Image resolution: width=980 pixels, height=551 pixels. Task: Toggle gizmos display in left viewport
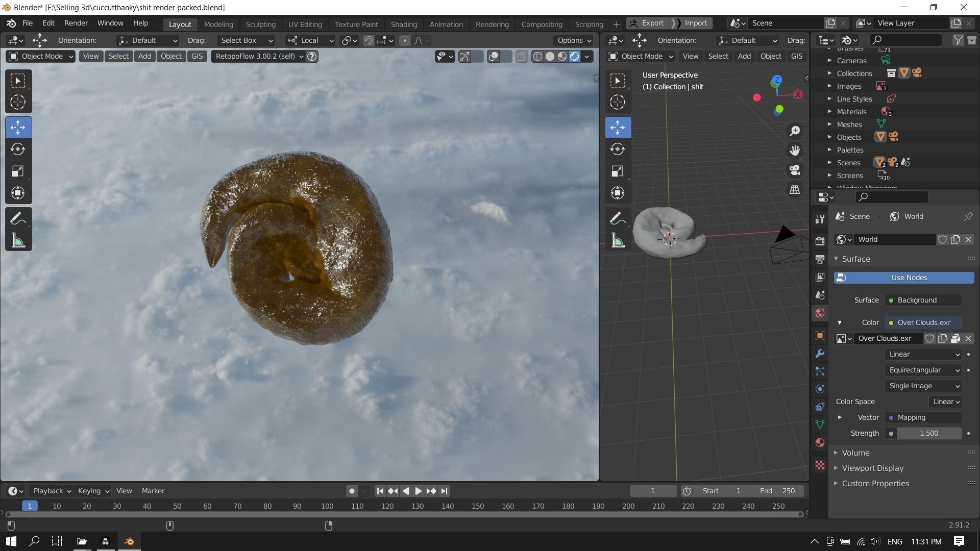click(x=464, y=56)
